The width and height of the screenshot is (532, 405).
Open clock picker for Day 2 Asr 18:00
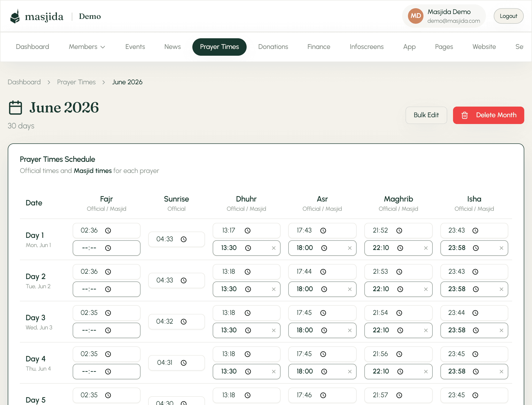click(324, 289)
